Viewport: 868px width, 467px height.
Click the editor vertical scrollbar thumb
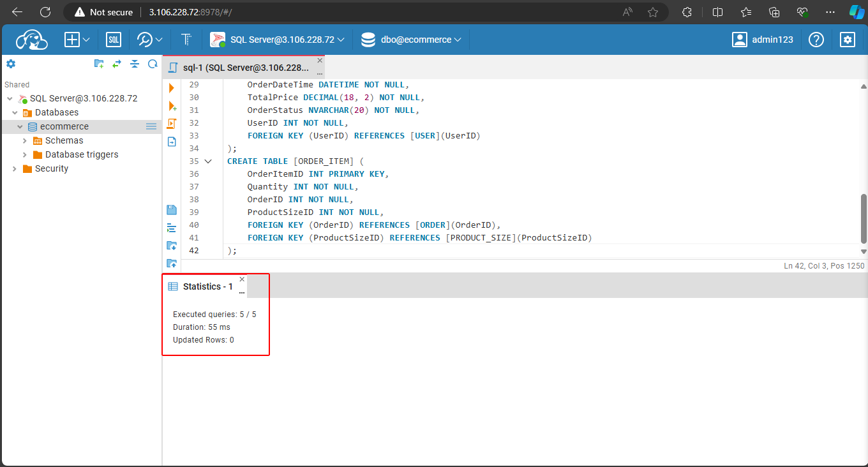[864, 219]
